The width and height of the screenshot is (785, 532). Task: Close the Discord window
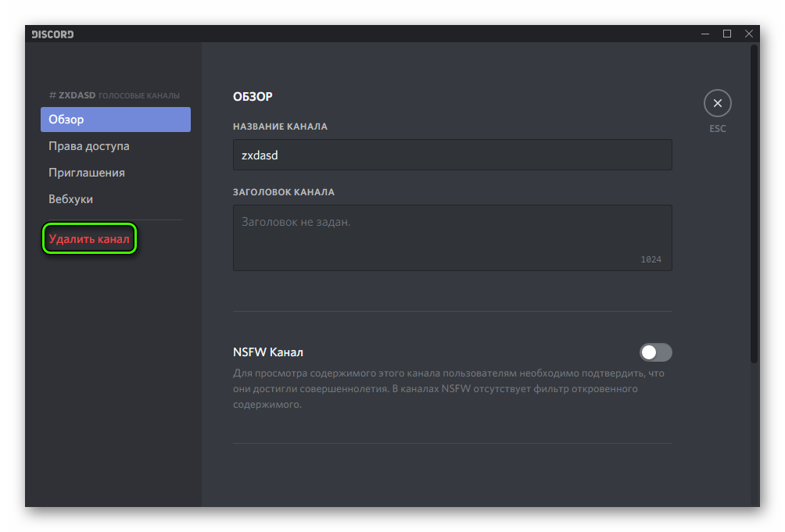(748, 34)
